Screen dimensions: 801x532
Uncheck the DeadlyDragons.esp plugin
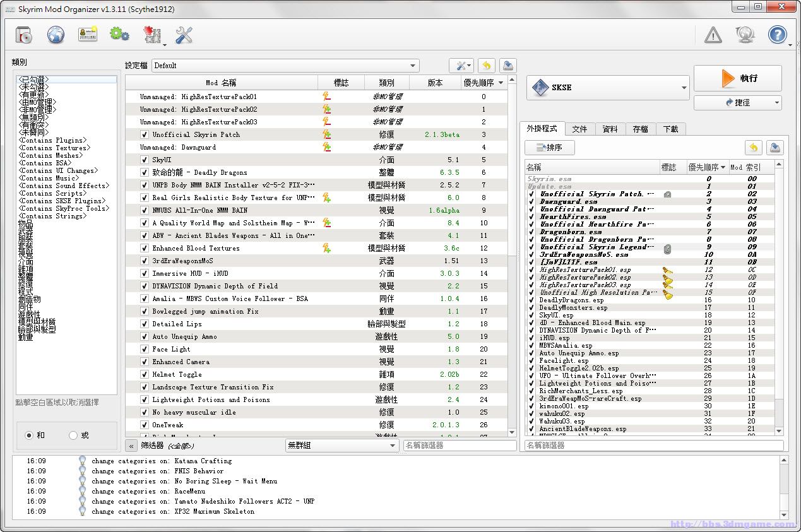pyautogui.click(x=531, y=300)
